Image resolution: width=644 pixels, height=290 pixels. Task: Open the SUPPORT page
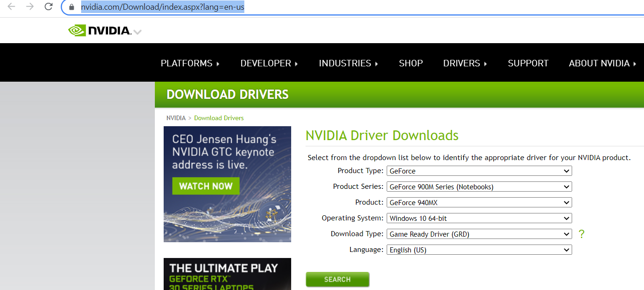pos(528,63)
